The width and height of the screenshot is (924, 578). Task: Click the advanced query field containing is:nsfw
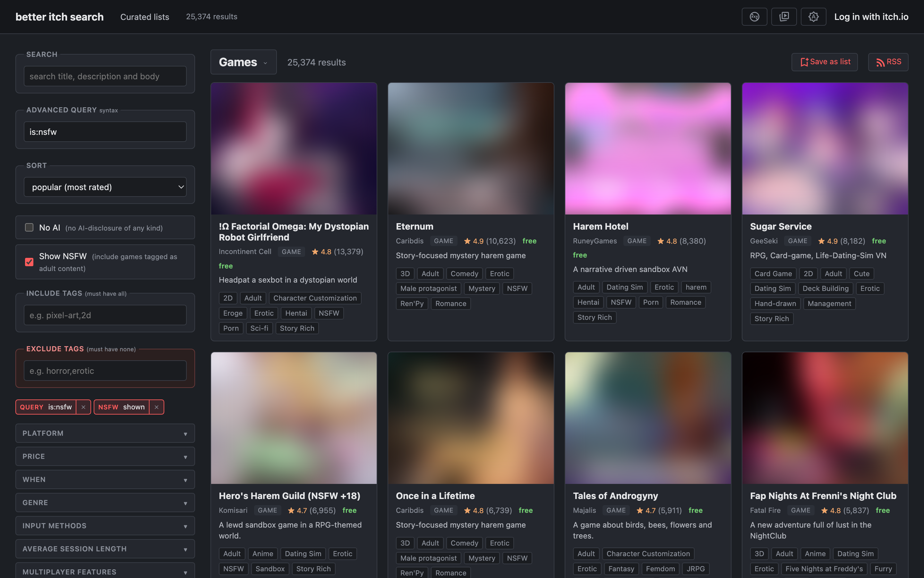(105, 132)
